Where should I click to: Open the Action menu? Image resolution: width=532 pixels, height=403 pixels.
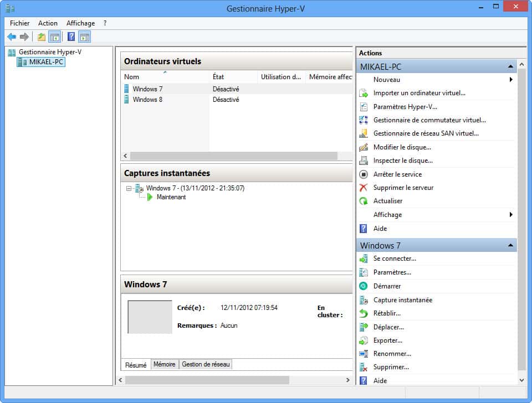tap(48, 23)
